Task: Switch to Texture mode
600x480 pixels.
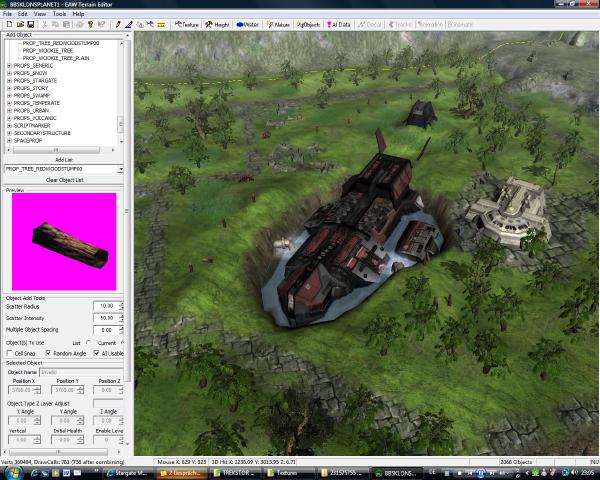Action: [187, 24]
